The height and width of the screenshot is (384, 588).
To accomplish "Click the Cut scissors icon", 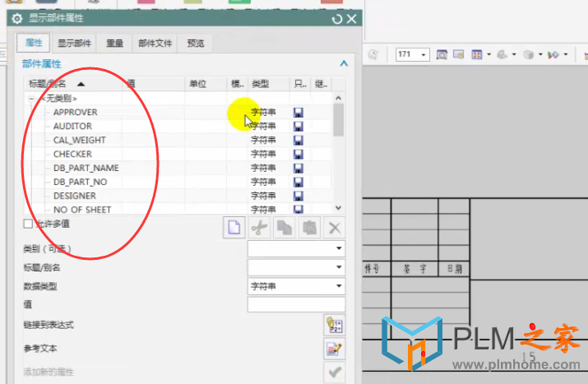I will click(259, 227).
